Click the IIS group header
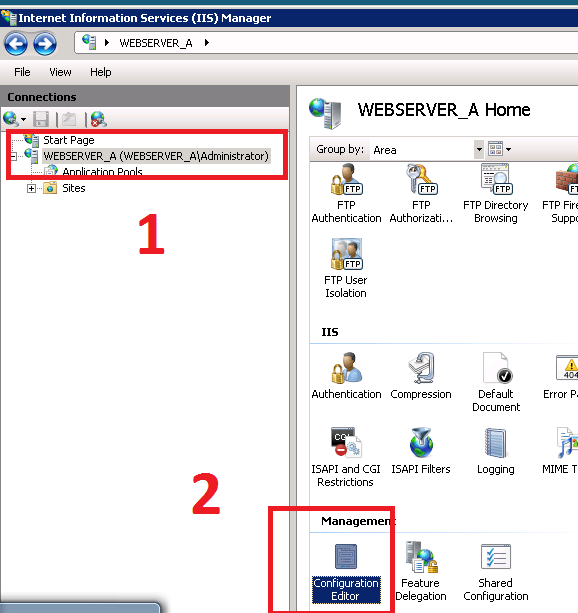 pos(330,332)
